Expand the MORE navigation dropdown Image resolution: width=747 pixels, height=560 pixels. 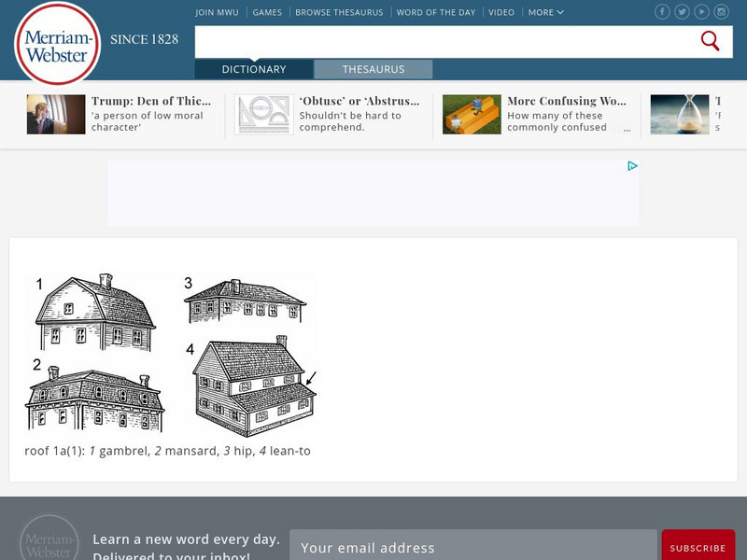click(545, 12)
